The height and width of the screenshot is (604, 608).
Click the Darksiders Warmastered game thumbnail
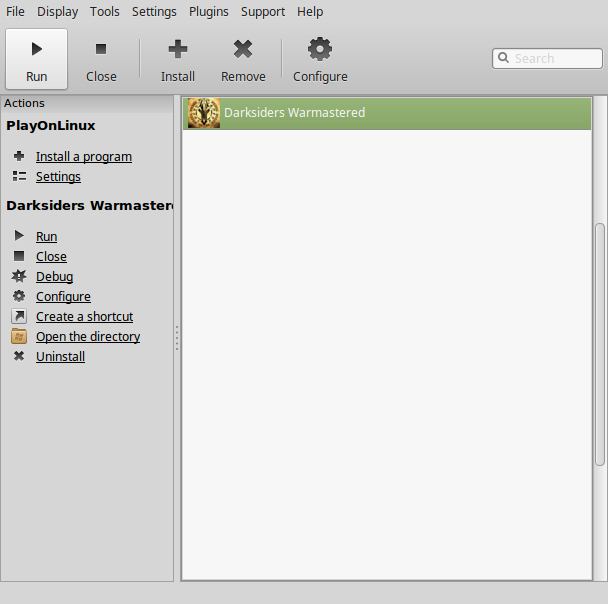(x=204, y=113)
